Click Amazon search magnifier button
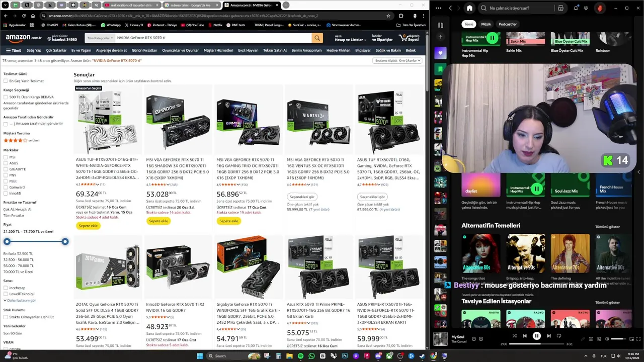Image resolution: width=644 pixels, height=362 pixels. 317,38
